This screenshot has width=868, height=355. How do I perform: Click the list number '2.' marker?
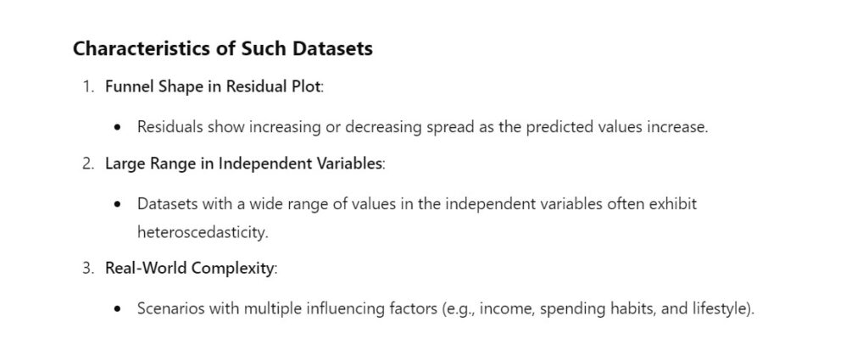(88, 164)
